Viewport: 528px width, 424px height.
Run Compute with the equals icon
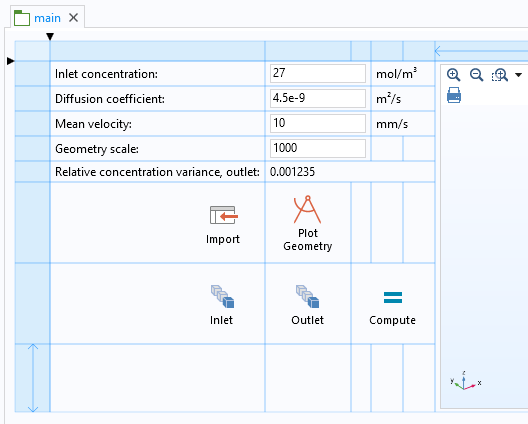393,297
